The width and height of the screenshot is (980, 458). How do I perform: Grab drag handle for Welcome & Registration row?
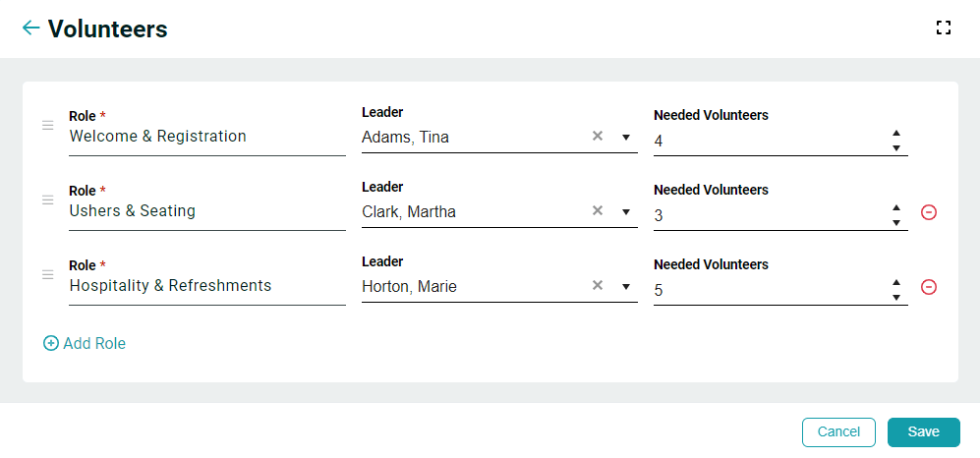(47, 126)
